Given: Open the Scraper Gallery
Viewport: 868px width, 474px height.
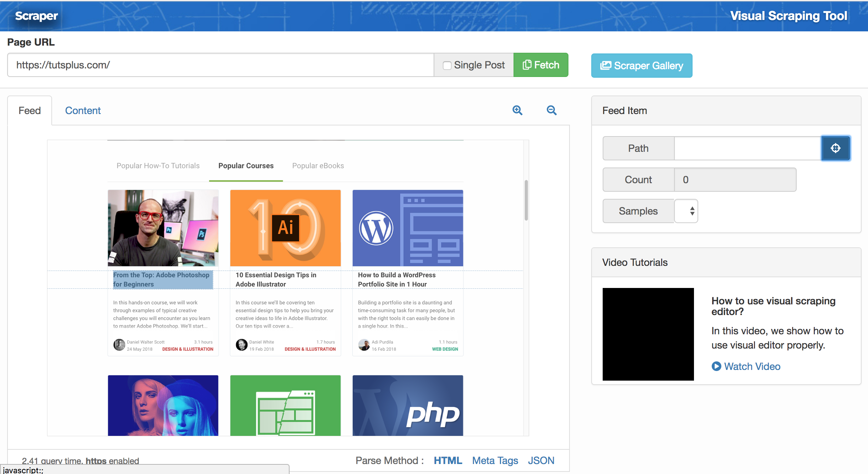Looking at the screenshot, I should (642, 66).
